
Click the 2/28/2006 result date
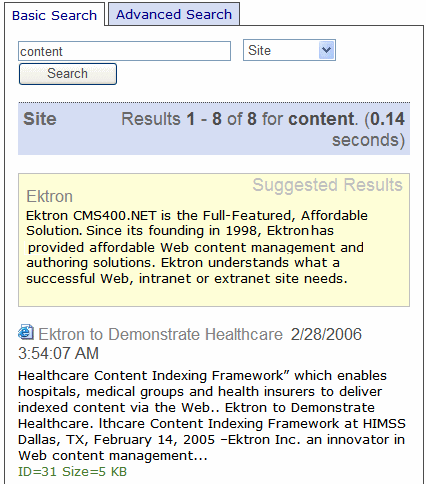[326, 334]
